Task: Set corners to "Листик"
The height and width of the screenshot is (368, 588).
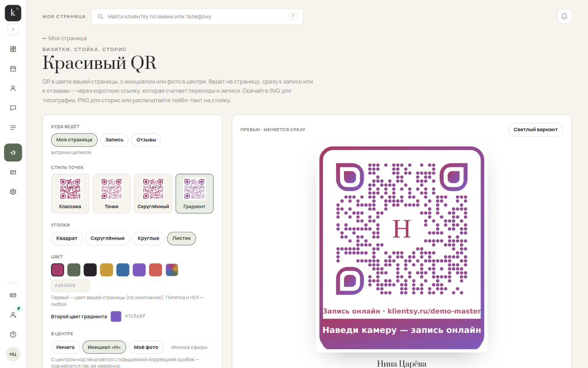Action: [x=181, y=238]
